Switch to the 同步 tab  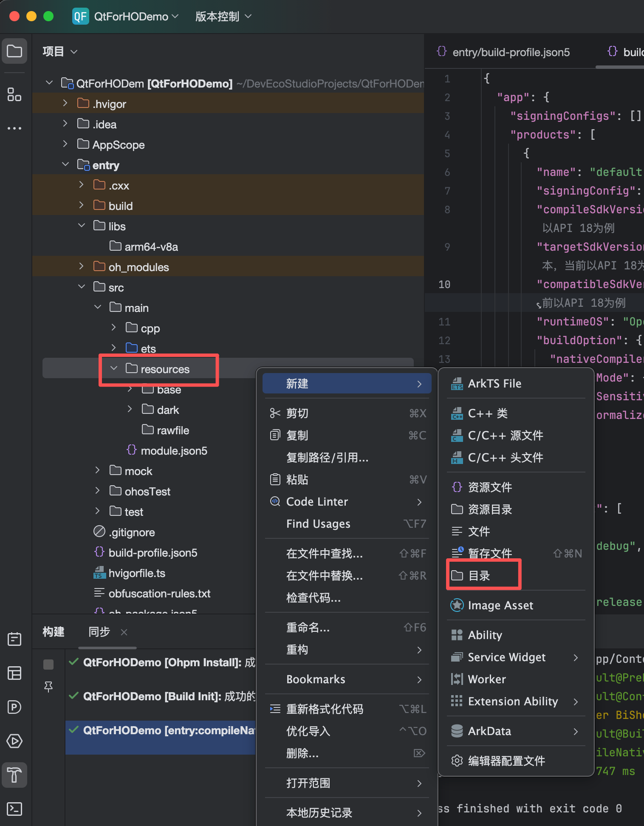(x=99, y=632)
